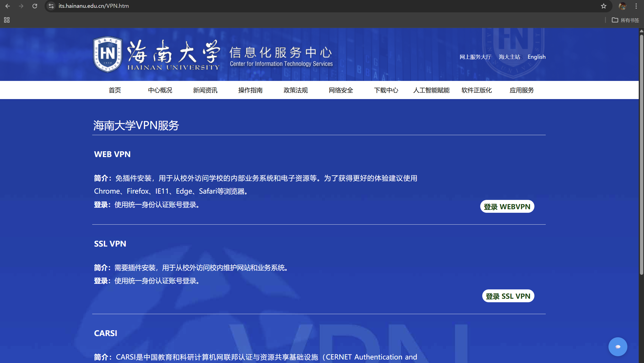Open site information icon in address bar
Image resolution: width=644 pixels, height=363 pixels.
click(51, 6)
